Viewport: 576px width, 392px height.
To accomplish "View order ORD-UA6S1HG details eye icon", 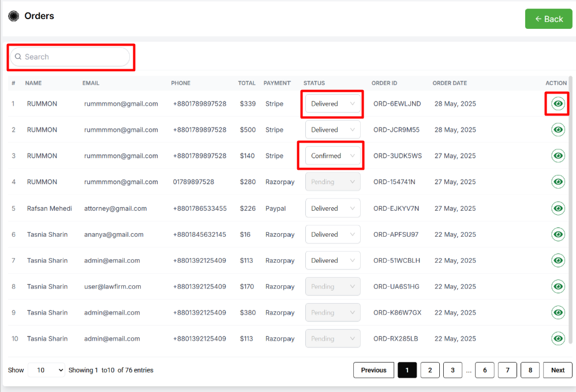I will point(558,286).
